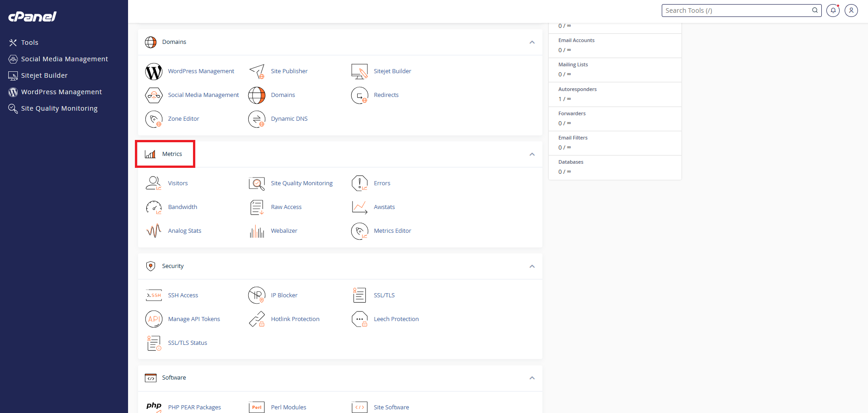
Task: Click the SSL/TLS Status icon
Action: coord(154,343)
